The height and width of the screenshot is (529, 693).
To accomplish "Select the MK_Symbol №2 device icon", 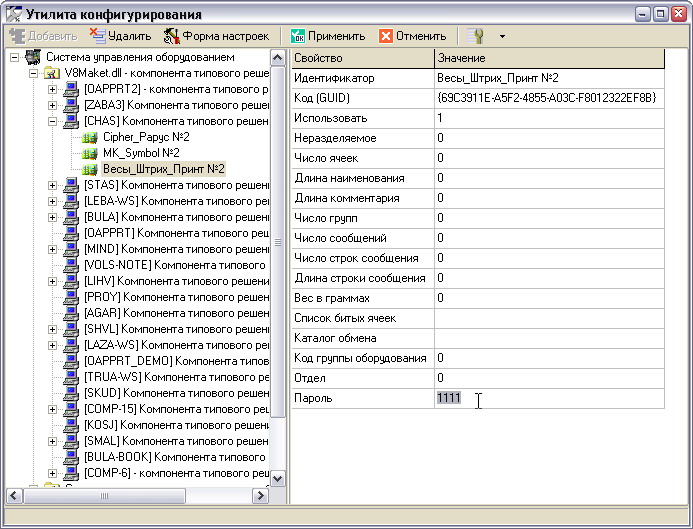I will (x=89, y=153).
